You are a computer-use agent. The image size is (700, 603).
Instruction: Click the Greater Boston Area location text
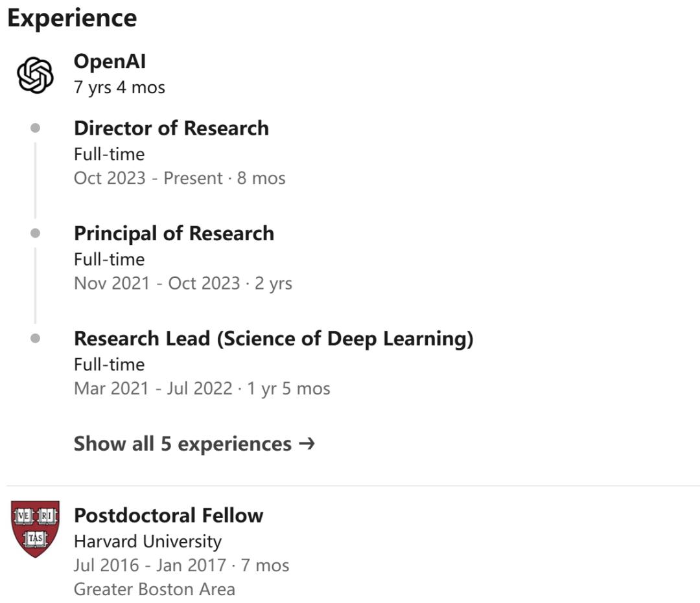(x=154, y=589)
